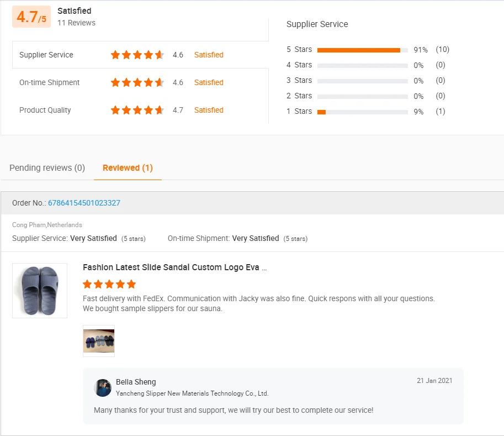Screen dimensions: 504x436
Task: Open the Pending reviews tab
Action: click(x=47, y=168)
